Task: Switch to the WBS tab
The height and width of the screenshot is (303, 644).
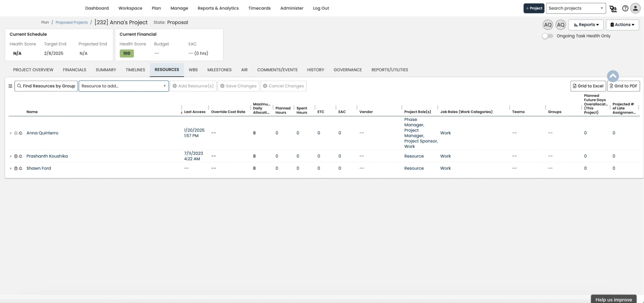Action: click(x=193, y=70)
